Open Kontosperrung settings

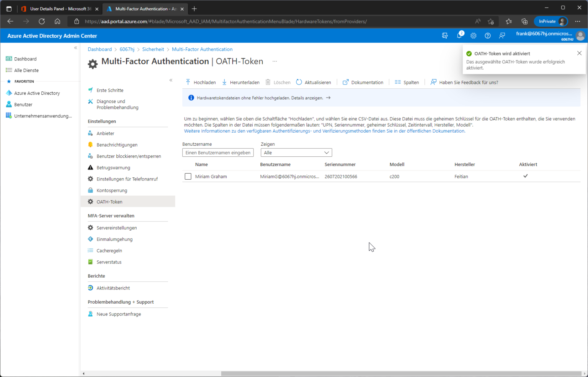(x=111, y=190)
